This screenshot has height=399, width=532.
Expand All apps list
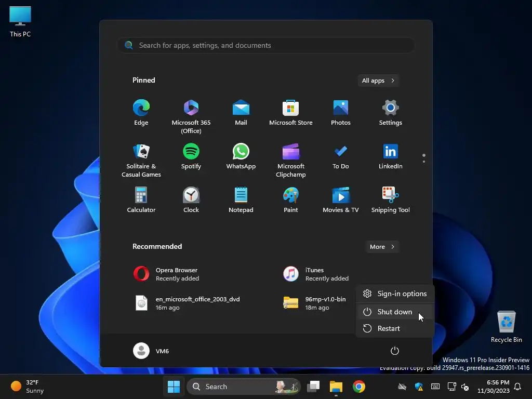378,81
